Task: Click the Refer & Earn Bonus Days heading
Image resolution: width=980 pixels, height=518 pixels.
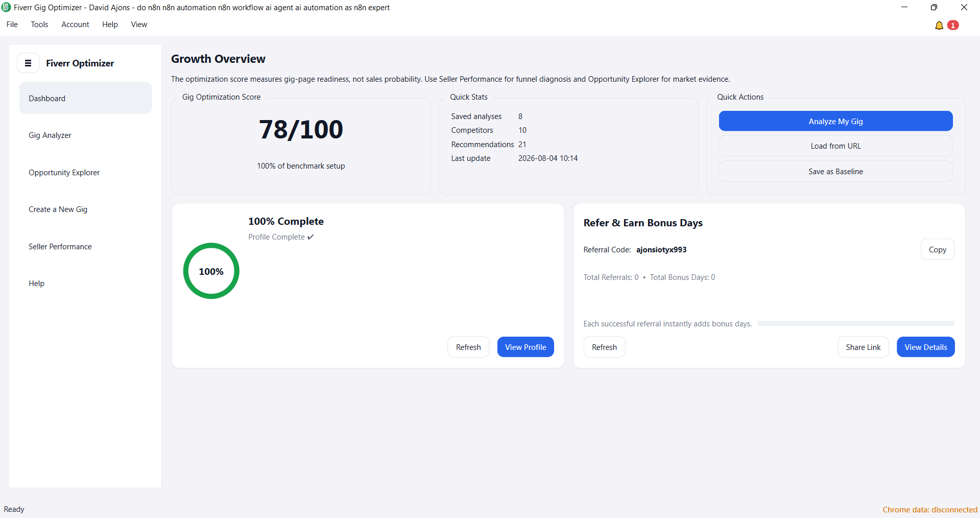Action: click(x=643, y=223)
